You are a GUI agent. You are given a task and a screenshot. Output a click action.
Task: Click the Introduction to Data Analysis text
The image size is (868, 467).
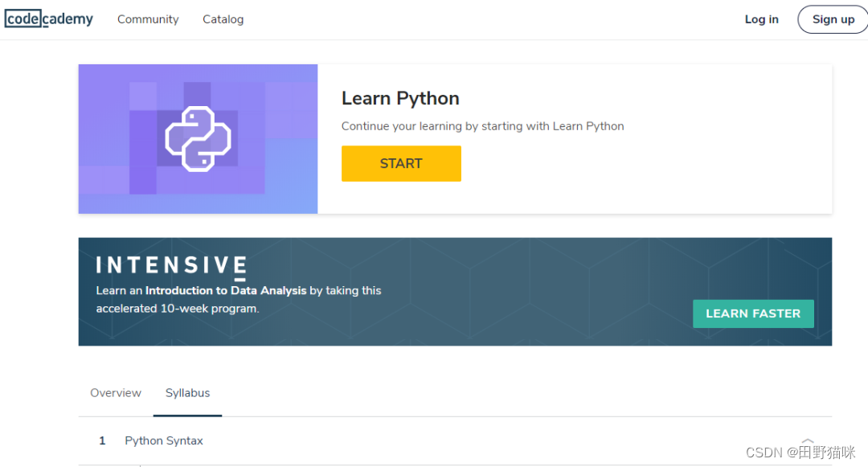pos(226,290)
